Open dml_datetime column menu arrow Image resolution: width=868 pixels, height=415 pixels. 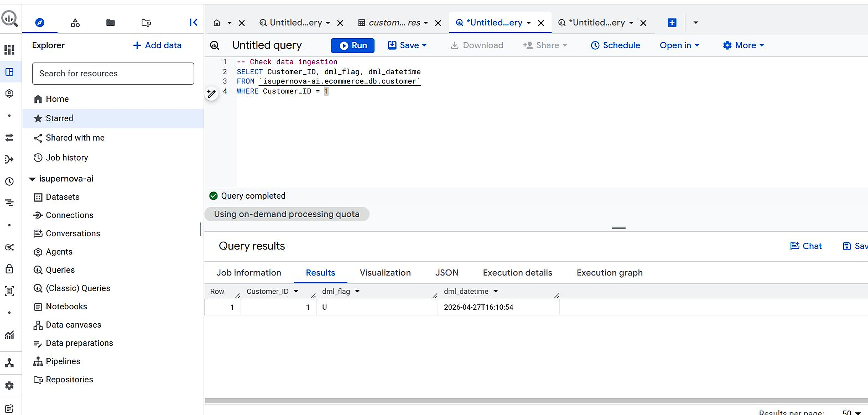point(495,291)
